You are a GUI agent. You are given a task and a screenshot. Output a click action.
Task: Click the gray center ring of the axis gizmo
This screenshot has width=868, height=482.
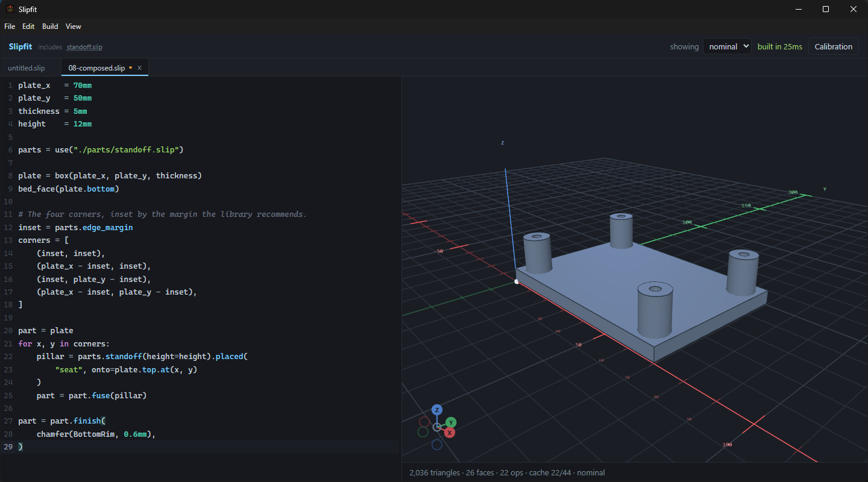[437, 427]
